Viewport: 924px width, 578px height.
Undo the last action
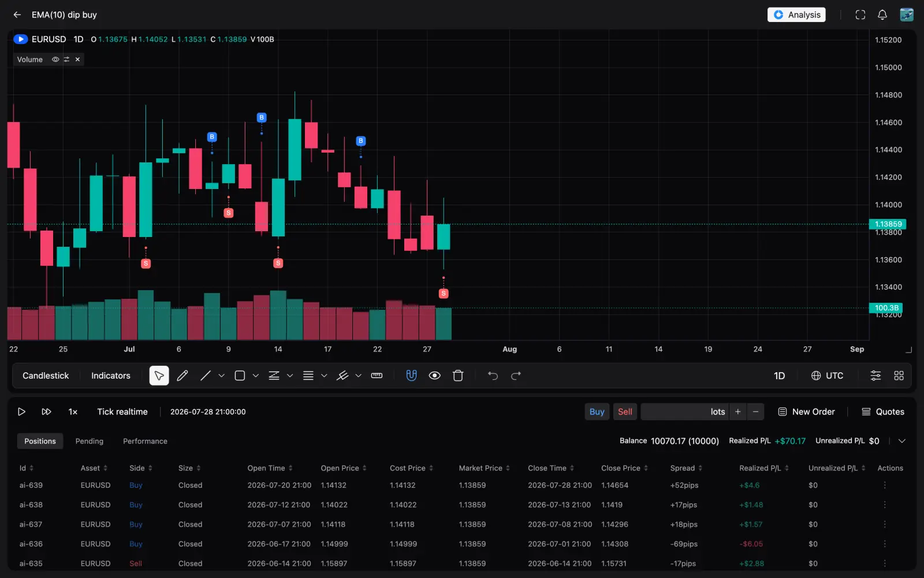[x=493, y=376]
